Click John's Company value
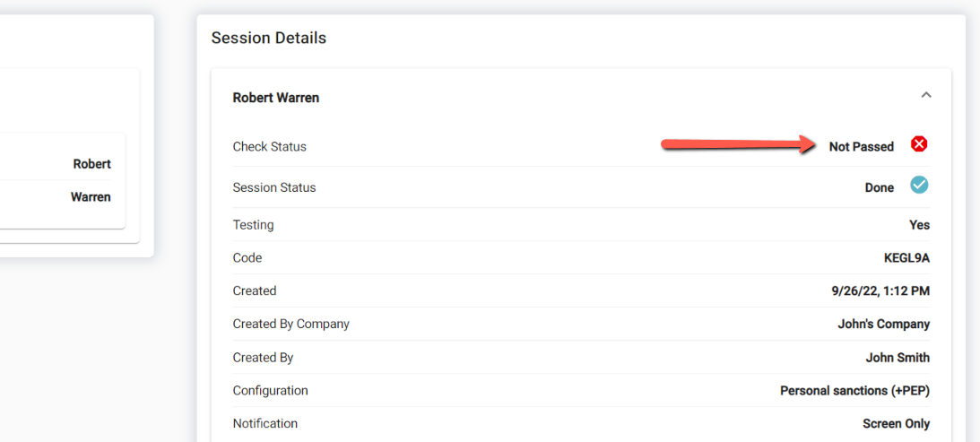980x442 pixels. (x=883, y=325)
